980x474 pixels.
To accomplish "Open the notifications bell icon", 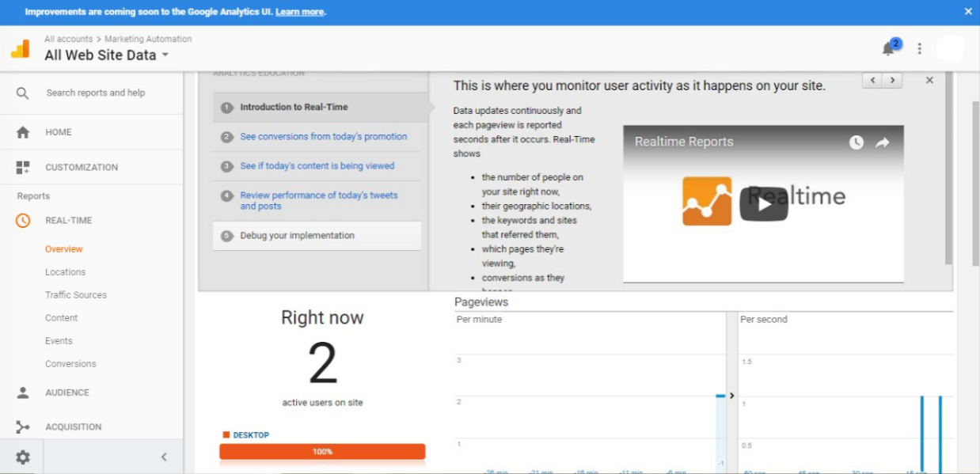I will [x=888, y=49].
